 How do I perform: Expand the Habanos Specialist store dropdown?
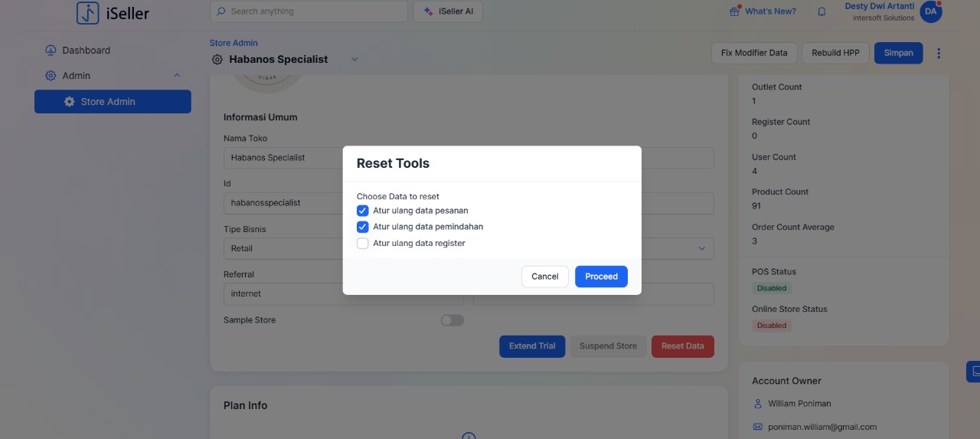coord(354,60)
